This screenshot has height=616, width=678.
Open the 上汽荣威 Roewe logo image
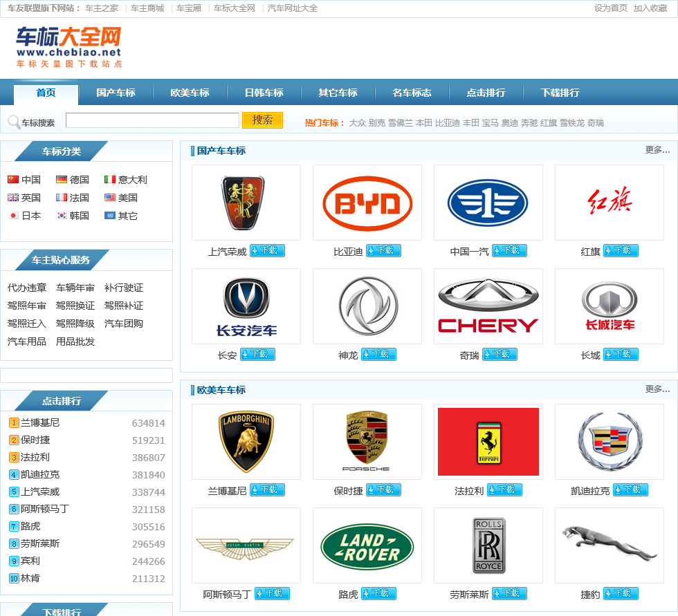(246, 203)
